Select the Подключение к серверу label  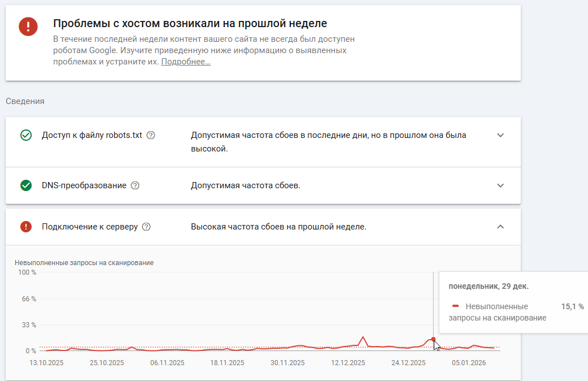click(90, 227)
